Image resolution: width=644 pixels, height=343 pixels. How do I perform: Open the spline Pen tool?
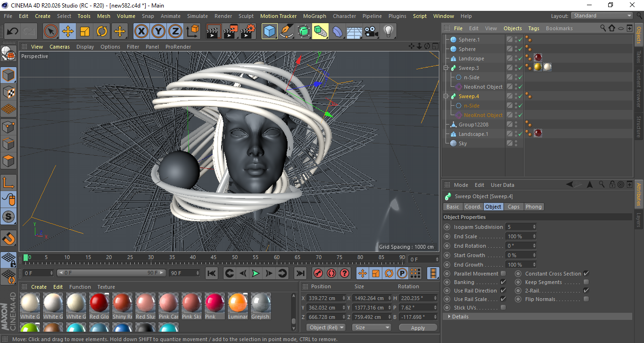click(287, 32)
